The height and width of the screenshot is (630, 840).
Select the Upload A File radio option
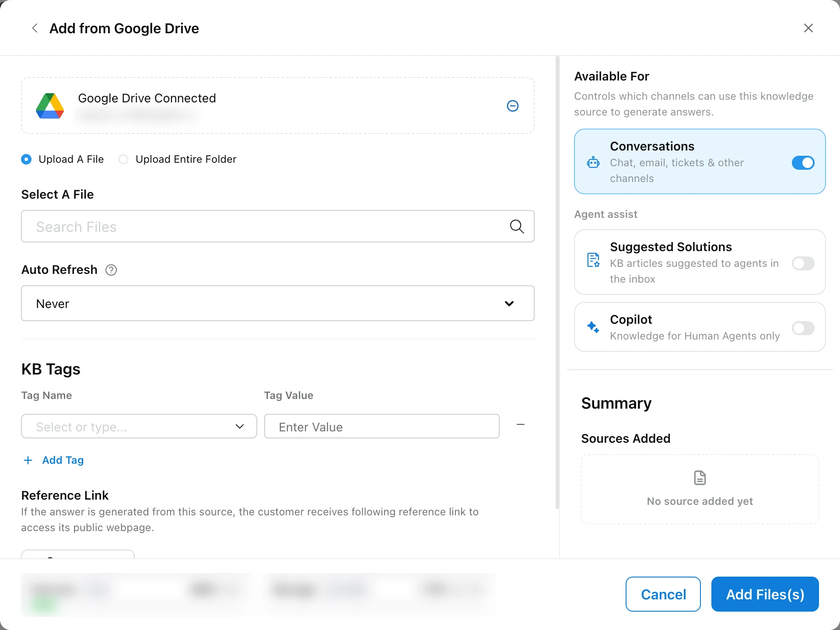(x=26, y=159)
